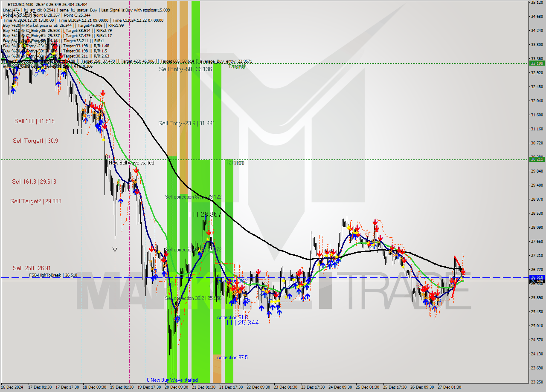This screenshot has height=392, width=546.
Task: Click the '21 Dec 17:30' time axis label
Action: [x=231, y=387]
